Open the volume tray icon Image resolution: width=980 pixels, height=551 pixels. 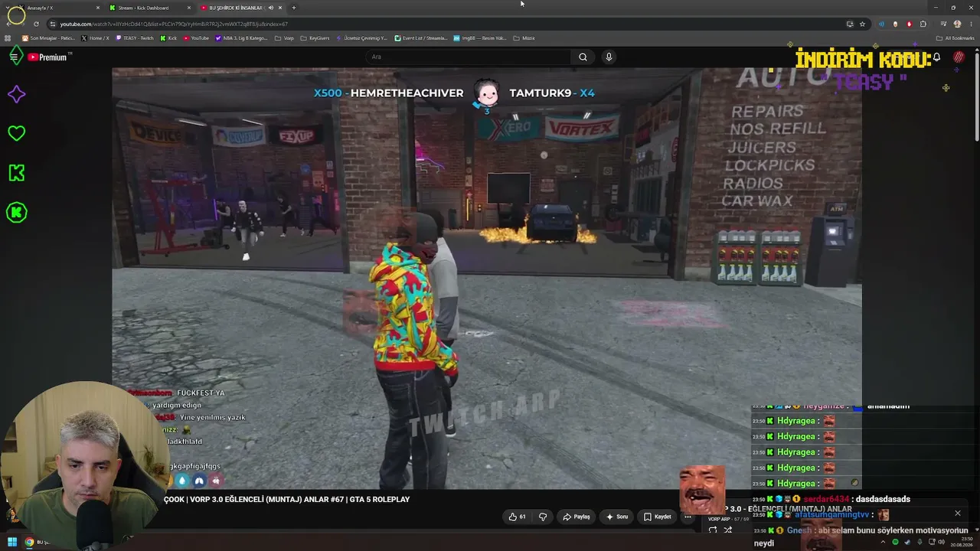tap(940, 543)
